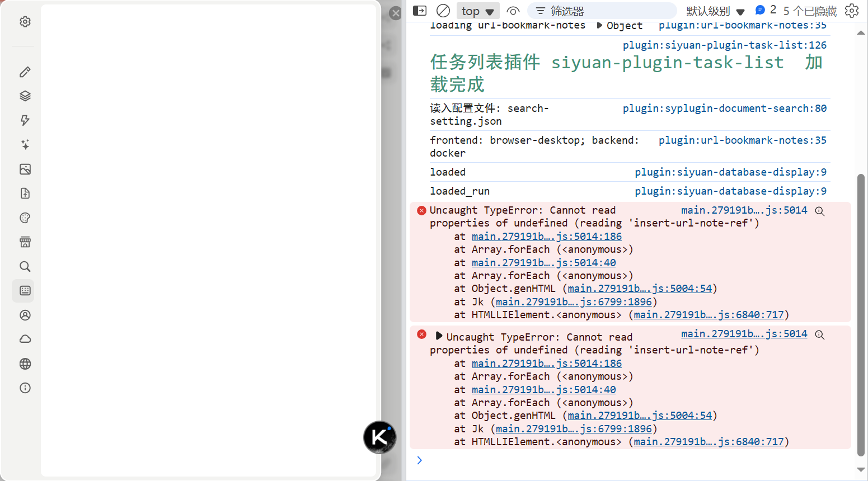Focus the console filter (筛选器) field
The image size is (868, 481).
click(602, 11)
